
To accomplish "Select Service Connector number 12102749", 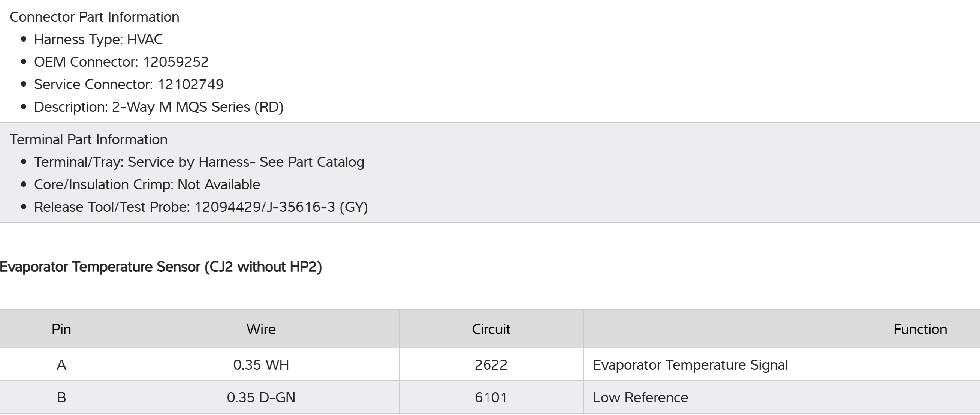I will pyautogui.click(x=191, y=84).
